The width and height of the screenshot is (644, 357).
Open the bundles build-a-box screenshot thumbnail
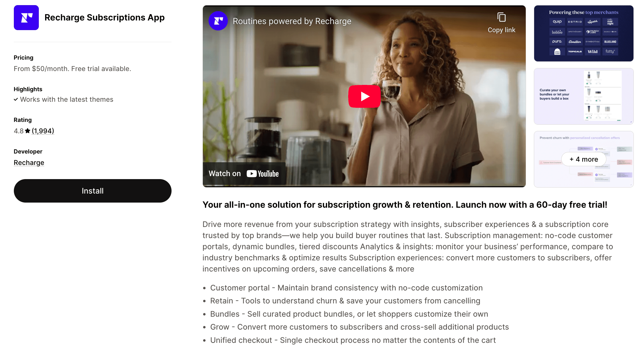tap(584, 96)
